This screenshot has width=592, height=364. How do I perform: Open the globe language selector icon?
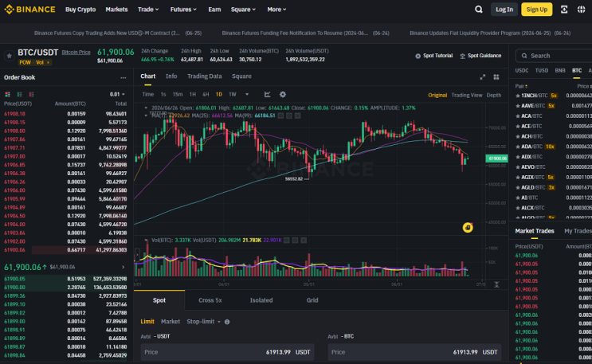tap(581, 10)
